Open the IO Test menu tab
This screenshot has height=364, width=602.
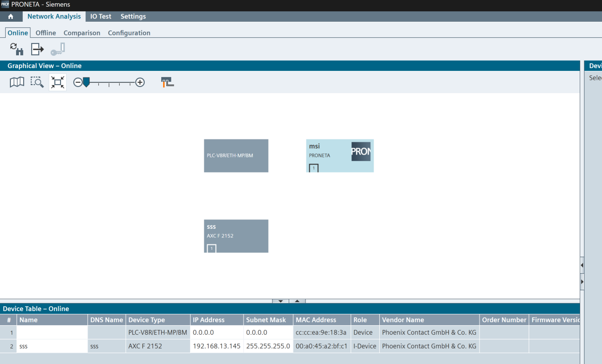[101, 17]
